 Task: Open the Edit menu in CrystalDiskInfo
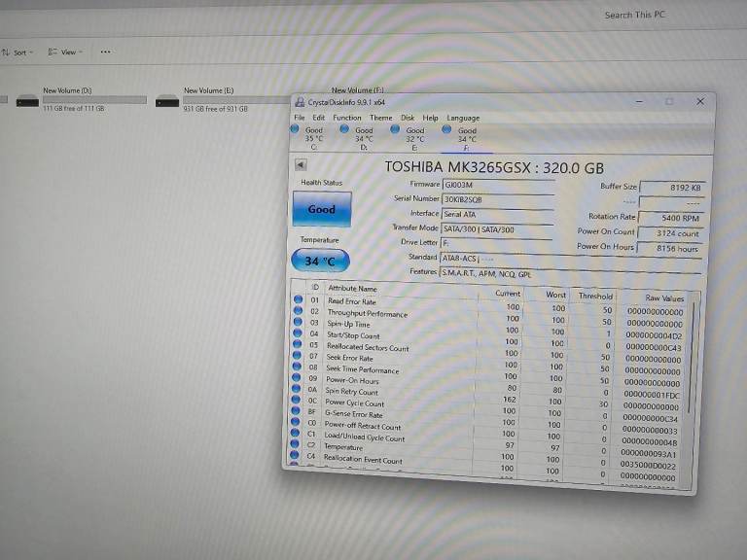coord(319,118)
